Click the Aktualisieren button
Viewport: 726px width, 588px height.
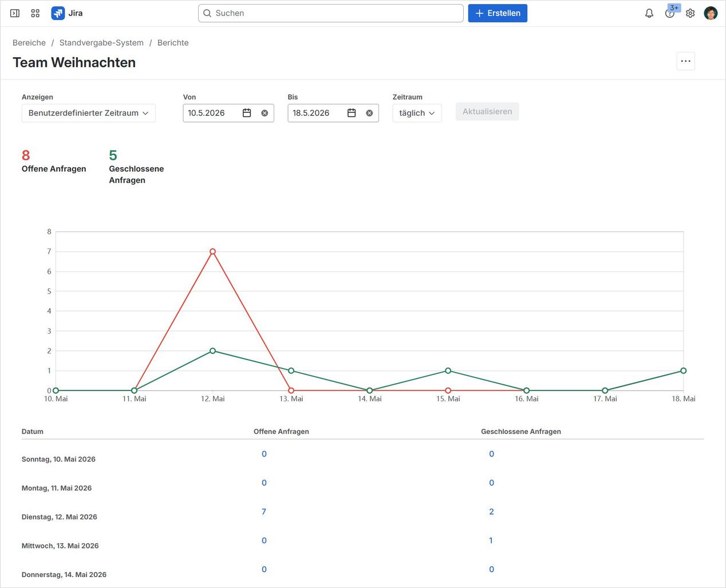487,112
